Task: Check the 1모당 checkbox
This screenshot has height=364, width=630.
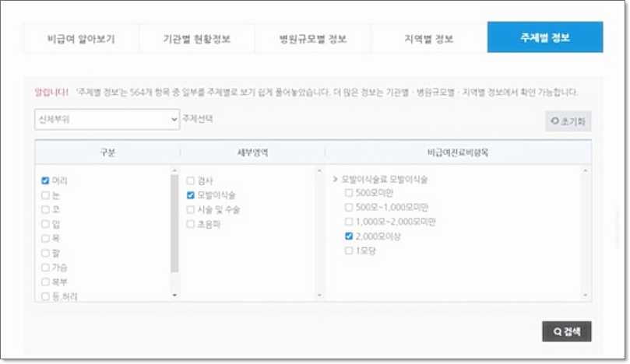Action: [349, 250]
